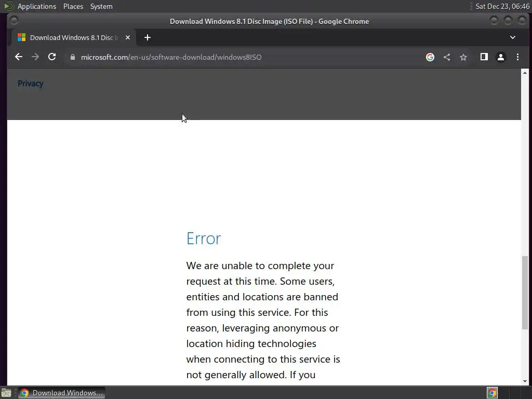The height and width of the screenshot is (399, 532).
Task: Click the vertical scrollbar thumb
Action: coord(525,292)
